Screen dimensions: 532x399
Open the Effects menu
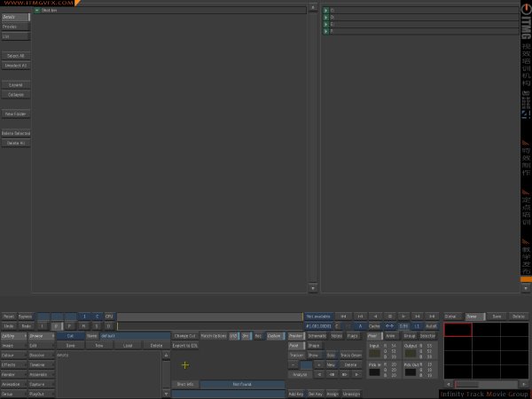point(14,364)
